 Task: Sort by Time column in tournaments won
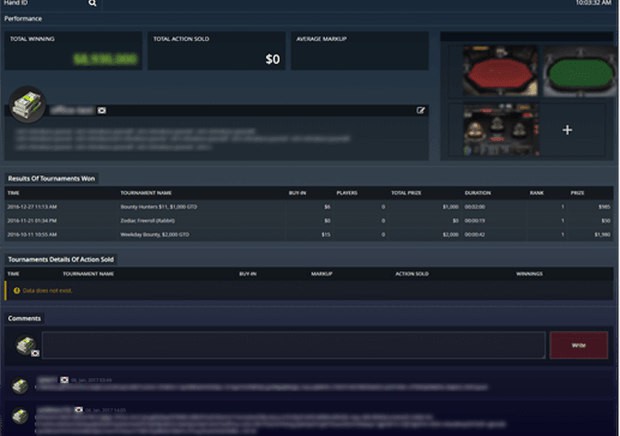[13, 193]
